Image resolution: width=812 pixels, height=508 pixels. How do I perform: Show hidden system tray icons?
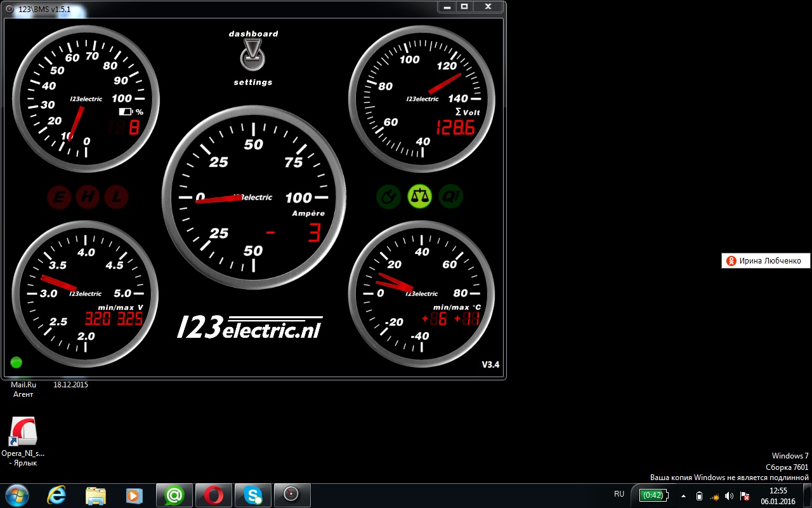[683, 495]
